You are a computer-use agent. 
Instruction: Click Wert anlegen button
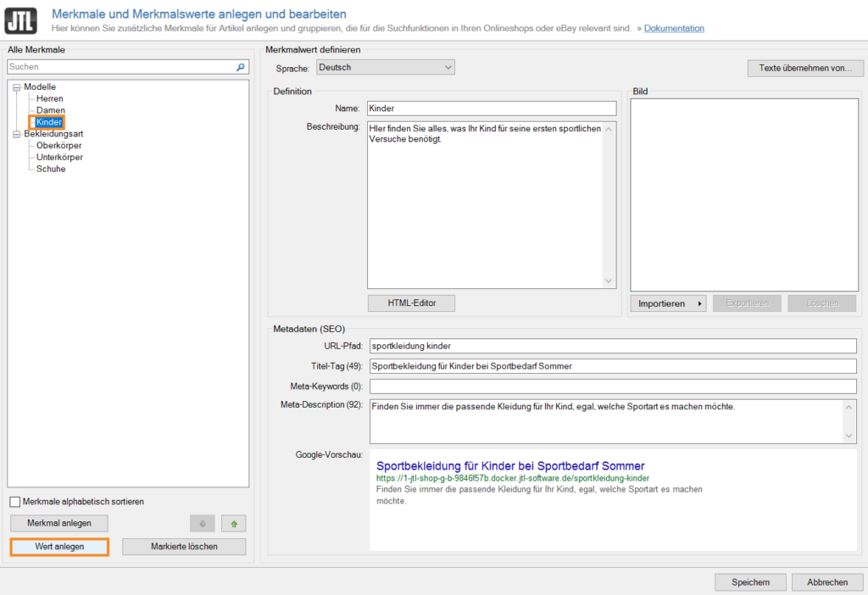click(x=59, y=547)
